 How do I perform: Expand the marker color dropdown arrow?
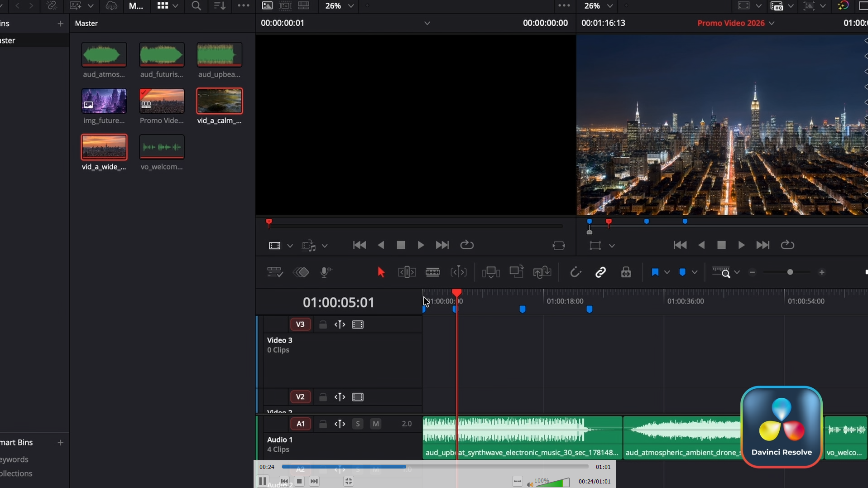pos(695,272)
